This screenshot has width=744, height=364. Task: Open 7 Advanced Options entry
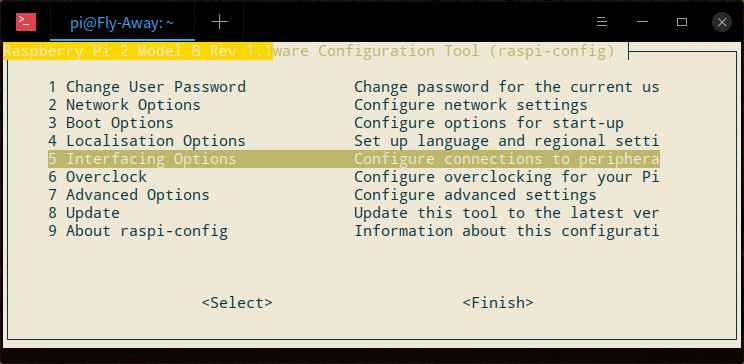353,195
